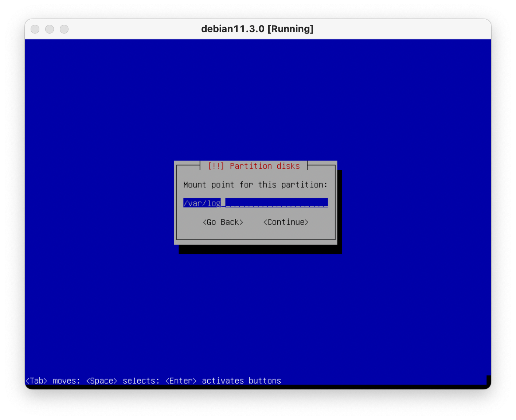Minimize the debian11.3.0 VM window
516x420 pixels.
pos(50,29)
